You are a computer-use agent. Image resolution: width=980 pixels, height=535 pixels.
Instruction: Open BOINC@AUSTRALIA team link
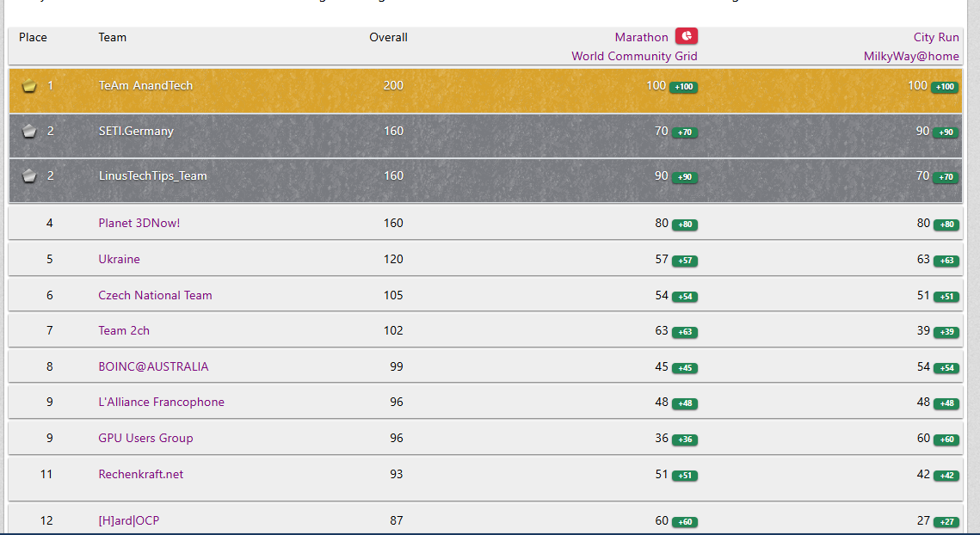tap(153, 367)
